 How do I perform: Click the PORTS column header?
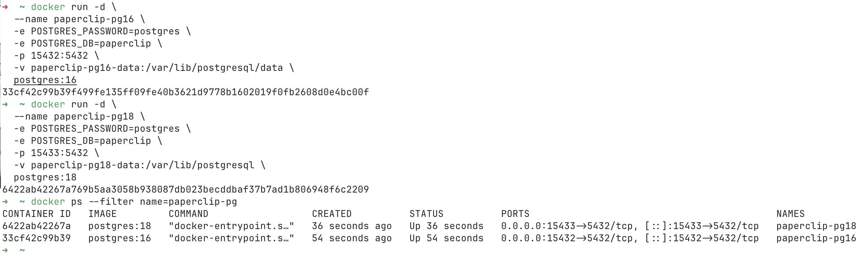pyautogui.click(x=515, y=214)
